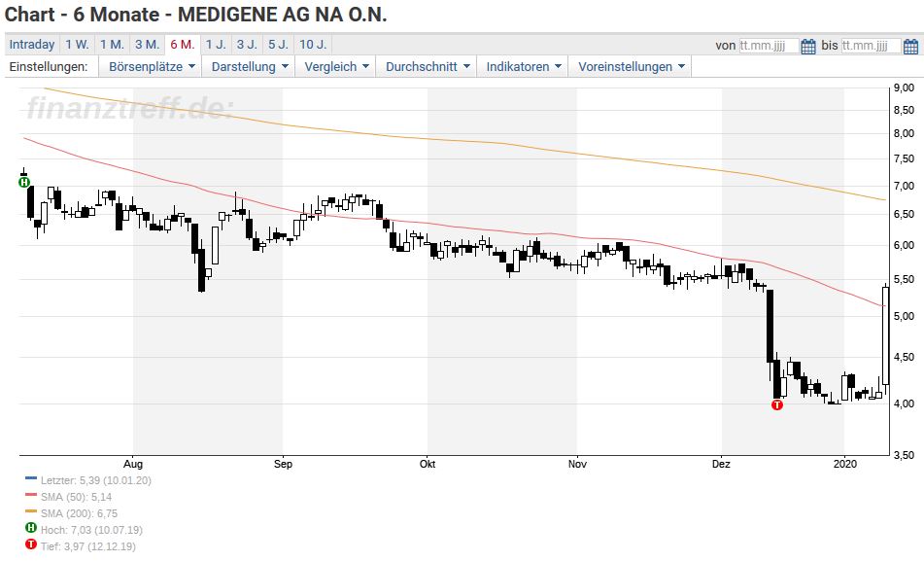924x561 pixels.
Task: Click the green H high marker on chart
Action: [x=24, y=182]
